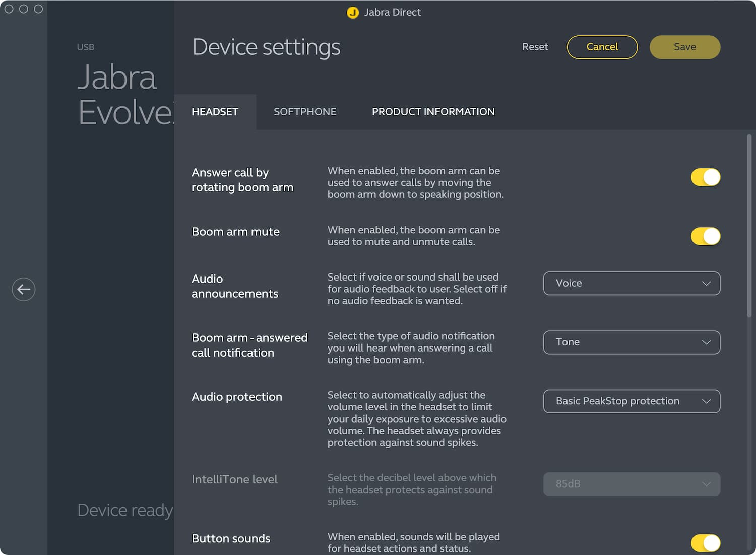756x555 pixels.
Task: Click the red close window button
Action: click(9, 9)
